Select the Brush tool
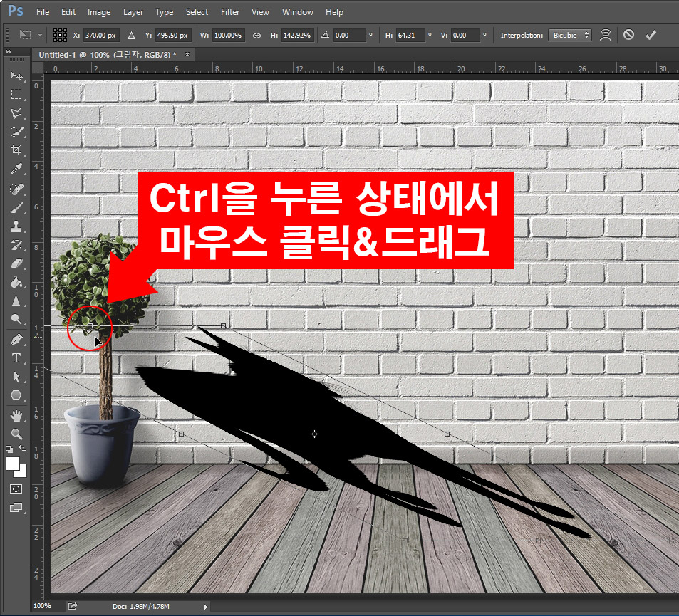The width and height of the screenshot is (679, 616). (16, 207)
